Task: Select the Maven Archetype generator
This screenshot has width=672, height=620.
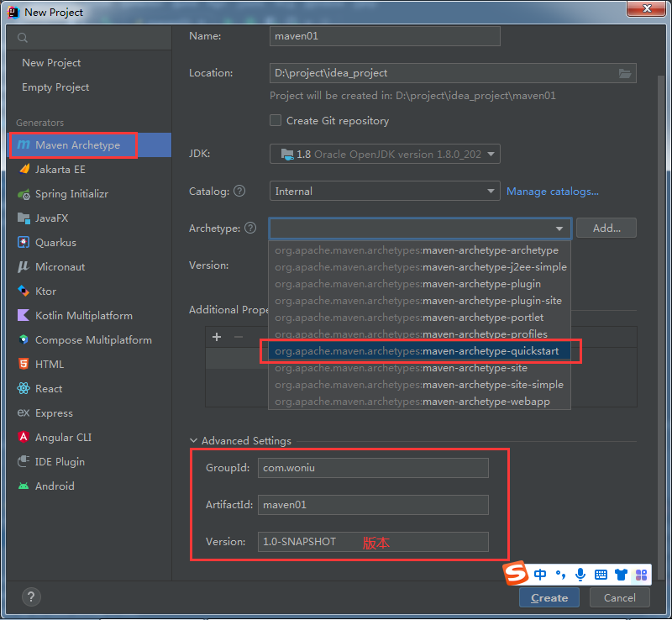Action: [90, 145]
